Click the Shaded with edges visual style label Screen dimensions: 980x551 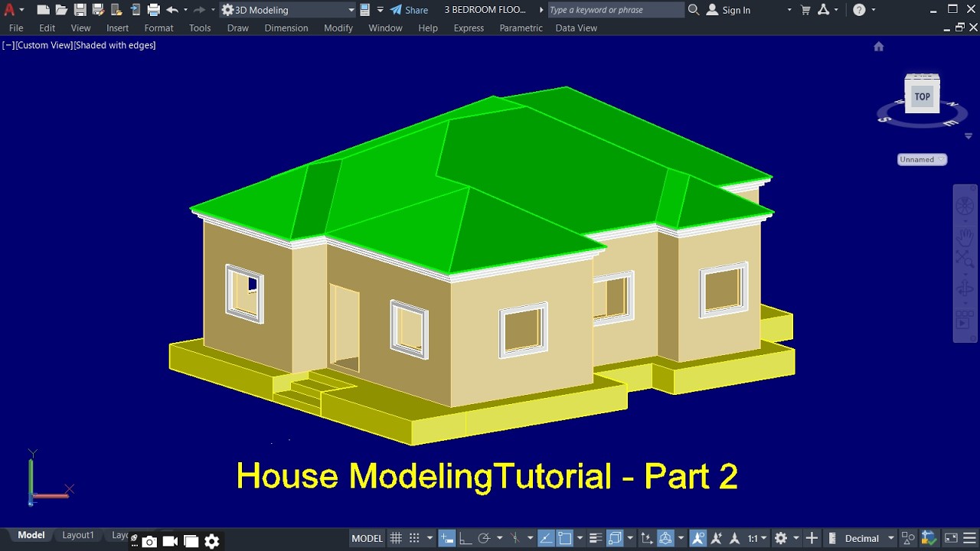coord(115,45)
